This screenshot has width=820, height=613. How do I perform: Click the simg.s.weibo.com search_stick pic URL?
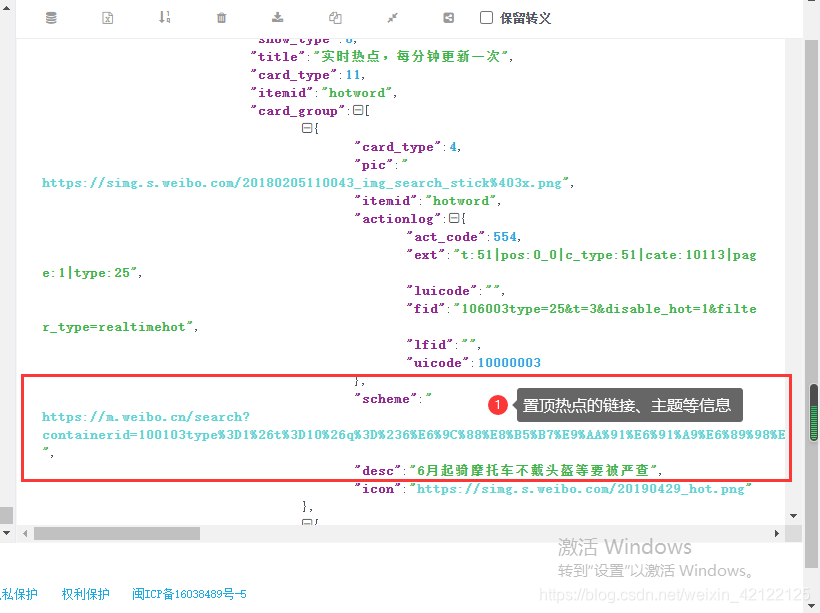pos(302,183)
